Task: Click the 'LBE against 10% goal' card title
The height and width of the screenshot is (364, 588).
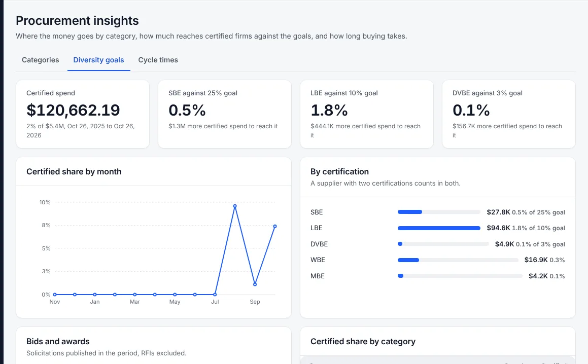Action: 344,93
